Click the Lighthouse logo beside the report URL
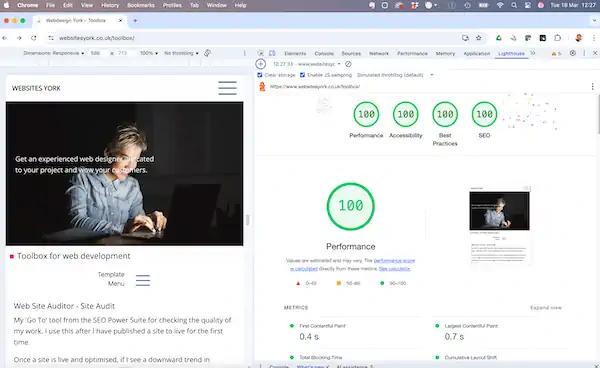 pyautogui.click(x=262, y=87)
